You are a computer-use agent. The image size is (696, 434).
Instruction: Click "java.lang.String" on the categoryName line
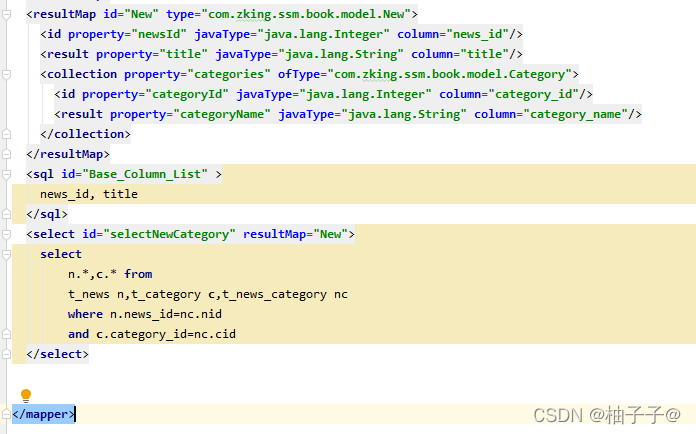tap(404, 114)
